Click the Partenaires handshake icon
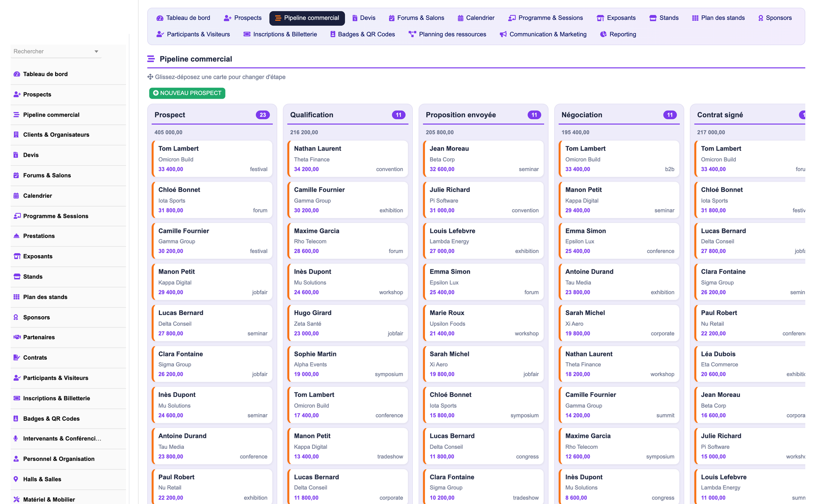 pyautogui.click(x=17, y=337)
